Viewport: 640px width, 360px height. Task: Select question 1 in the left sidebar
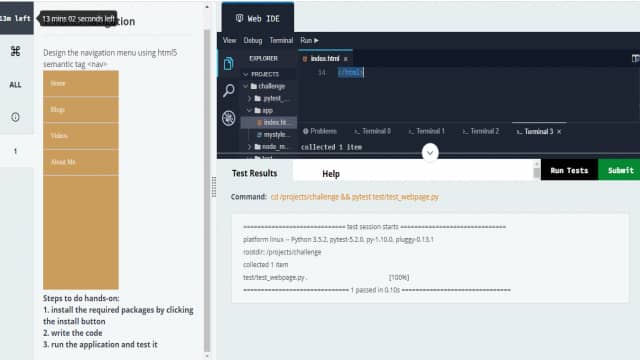[x=16, y=151]
